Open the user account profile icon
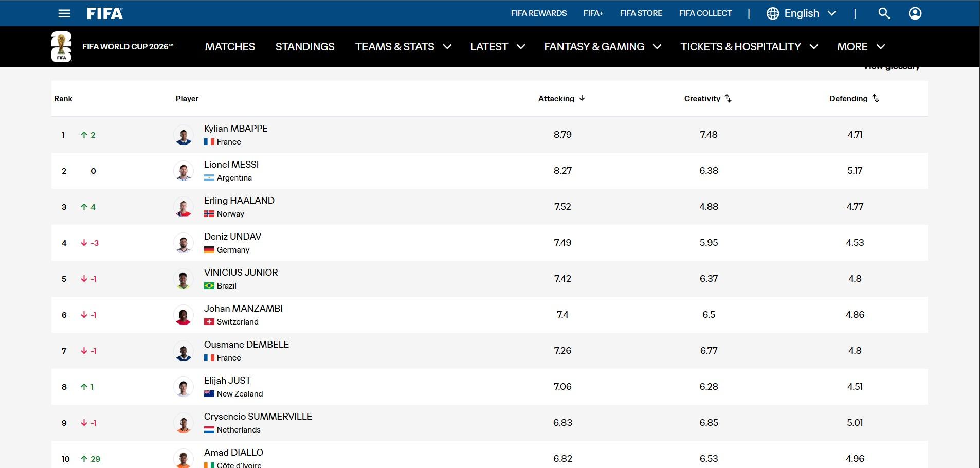Screen dimensions: 980x468 tap(915, 13)
